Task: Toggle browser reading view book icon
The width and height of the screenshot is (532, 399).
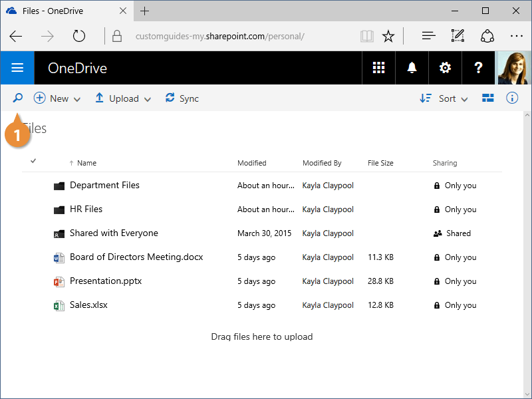Action: tap(367, 36)
